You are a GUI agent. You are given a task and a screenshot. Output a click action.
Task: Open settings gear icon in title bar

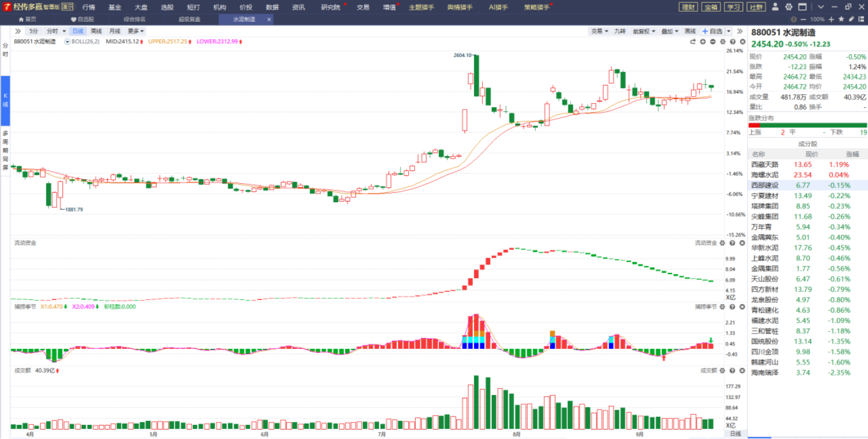tap(789, 7)
